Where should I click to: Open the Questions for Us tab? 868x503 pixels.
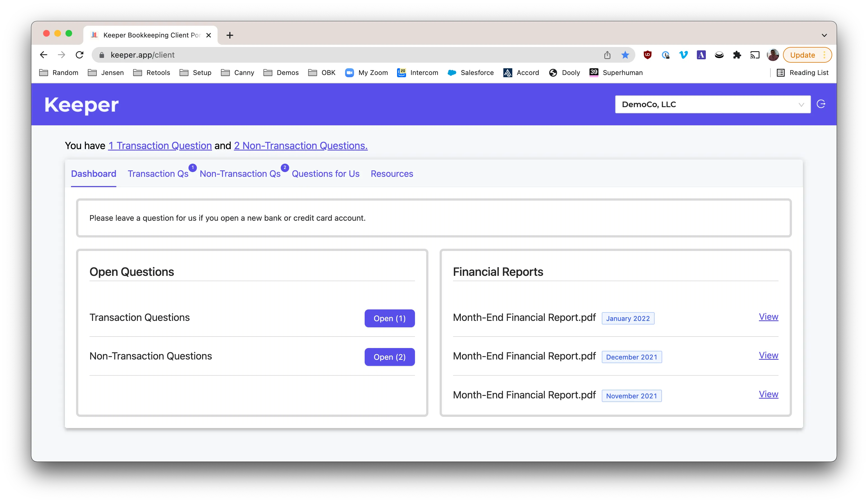click(x=325, y=174)
